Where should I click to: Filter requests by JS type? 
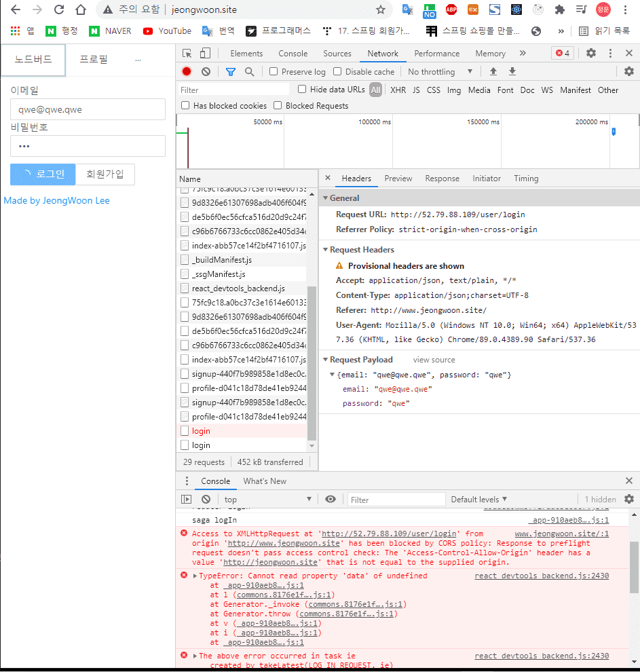click(x=416, y=90)
